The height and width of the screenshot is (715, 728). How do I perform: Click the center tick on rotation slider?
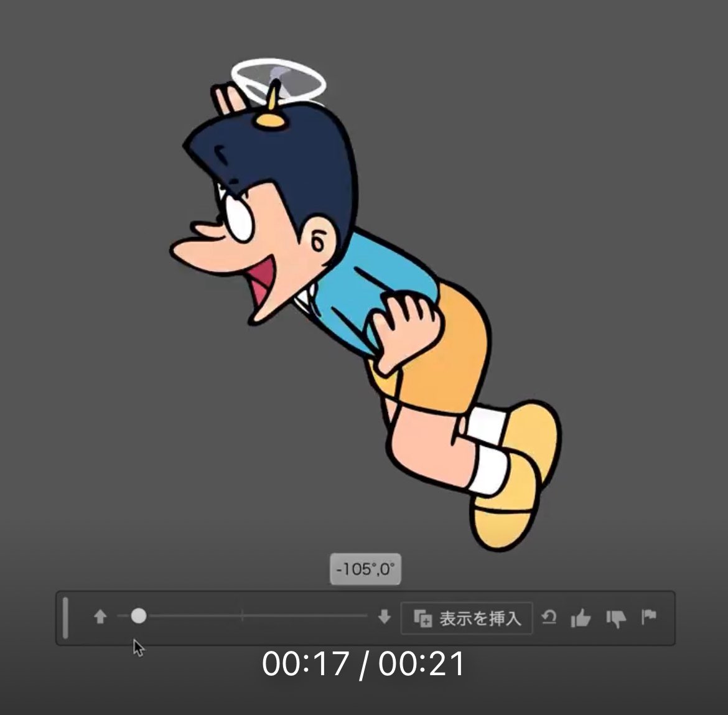tap(242, 616)
